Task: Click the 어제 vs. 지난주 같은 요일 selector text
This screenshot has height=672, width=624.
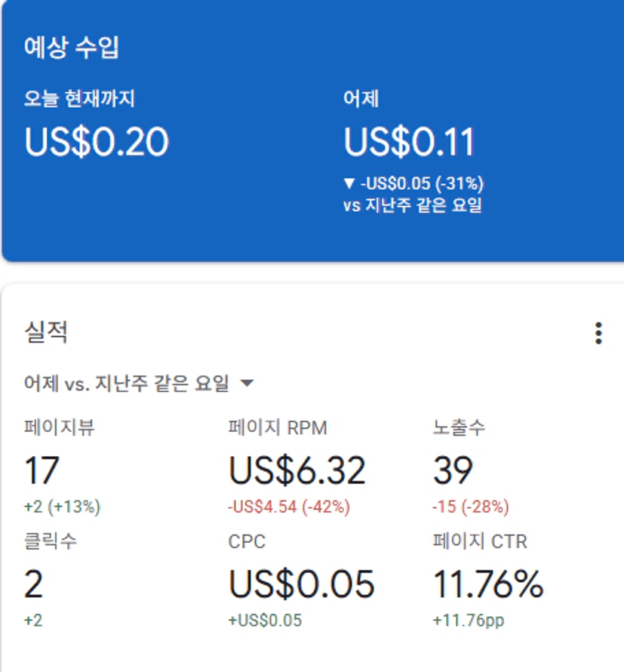Action: click(x=127, y=384)
